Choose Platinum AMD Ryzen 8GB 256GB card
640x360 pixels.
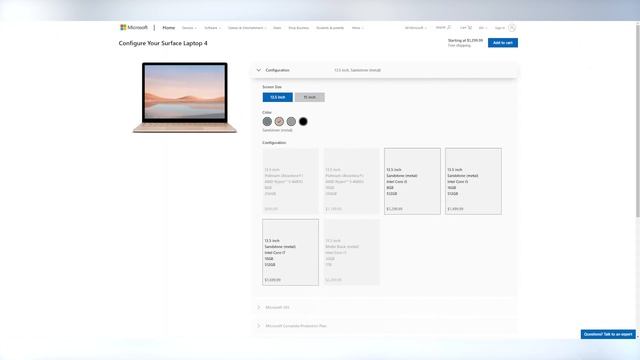click(x=291, y=181)
